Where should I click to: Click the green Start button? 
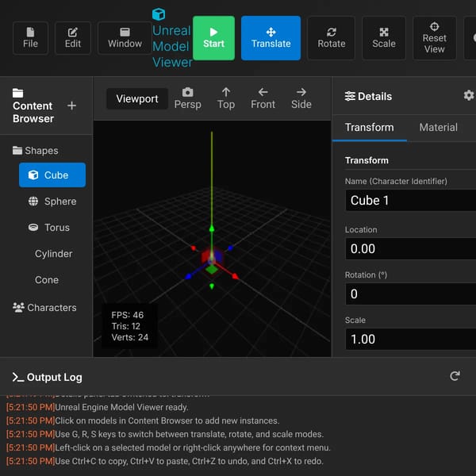[213, 38]
